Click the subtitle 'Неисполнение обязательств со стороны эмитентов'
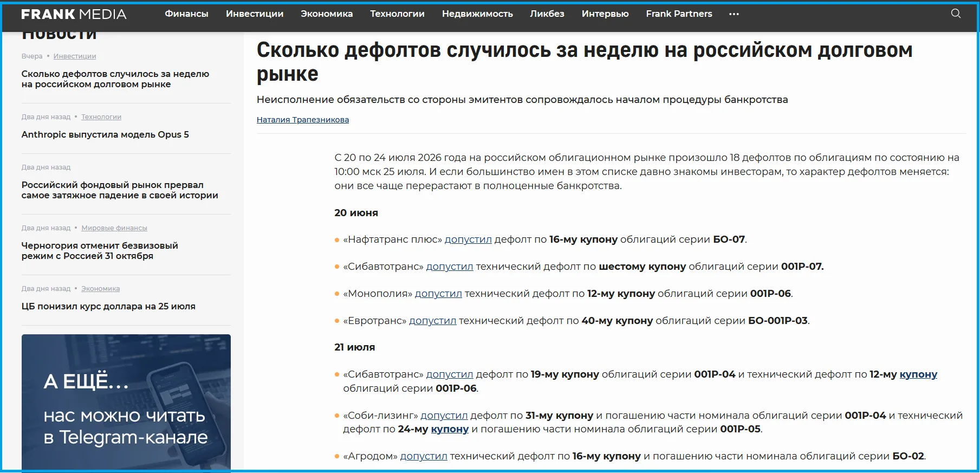Image resolution: width=980 pixels, height=473 pixels. 522,100
